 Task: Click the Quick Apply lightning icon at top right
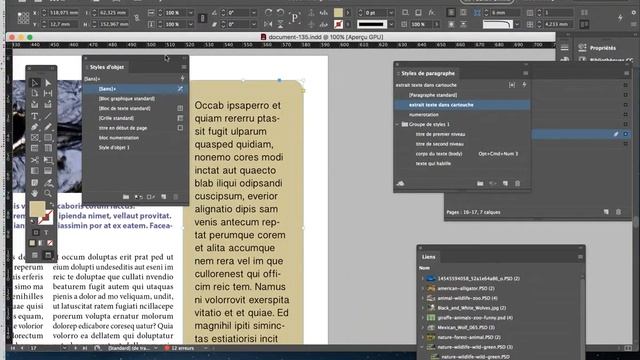pyautogui.click(x=620, y=18)
